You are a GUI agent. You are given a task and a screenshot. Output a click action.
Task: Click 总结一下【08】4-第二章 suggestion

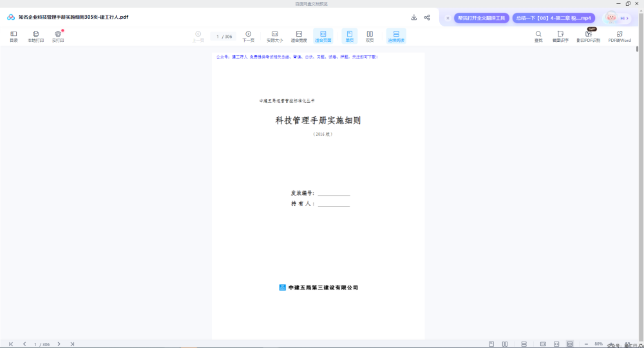click(554, 18)
